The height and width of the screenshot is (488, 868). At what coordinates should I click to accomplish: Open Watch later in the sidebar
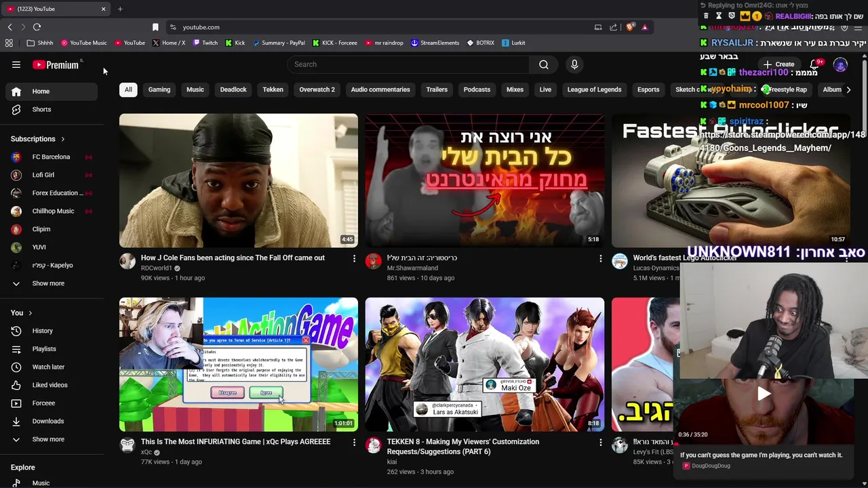[x=52, y=367]
